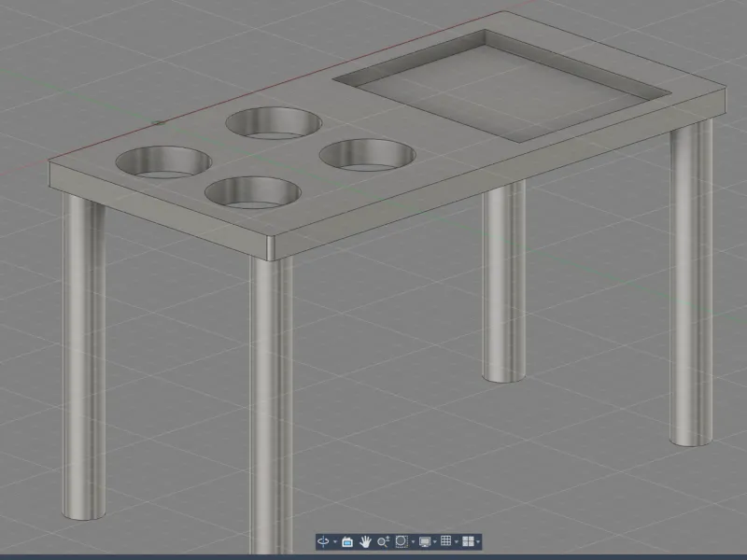This screenshot has width=747, height=560.
Task: Click the Viewports layout icon
Action: [469, 541]
